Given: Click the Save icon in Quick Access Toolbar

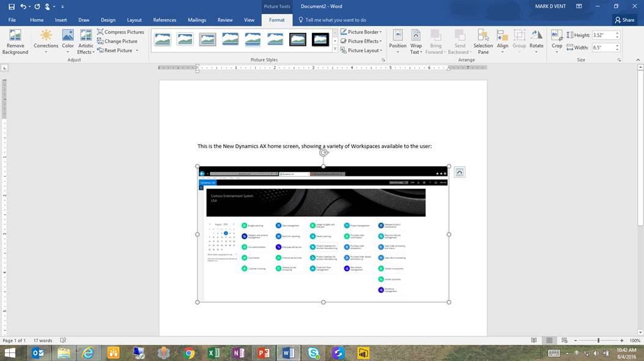Looking at the screenshot, I should [12, 7].
